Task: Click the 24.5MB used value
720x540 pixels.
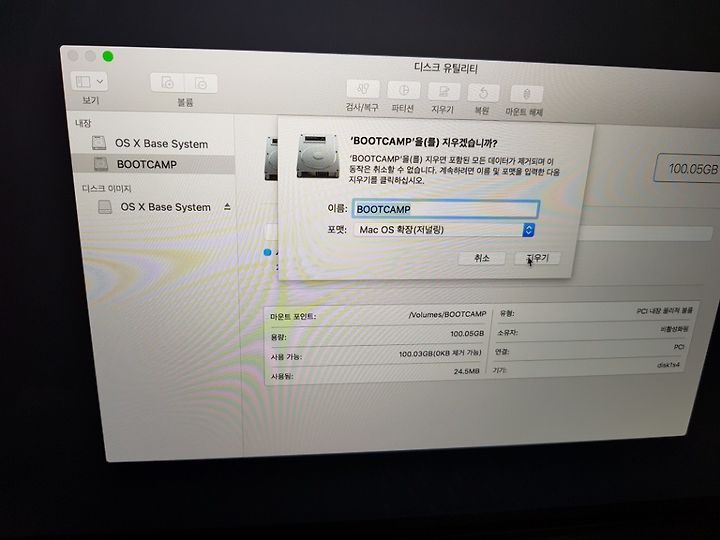Action: (x=467, y=371)
